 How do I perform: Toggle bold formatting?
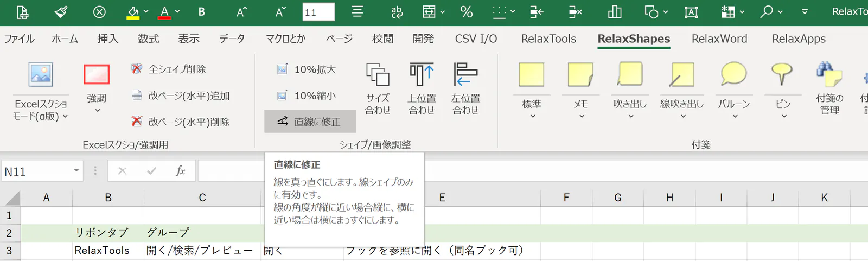pos(202,12)
